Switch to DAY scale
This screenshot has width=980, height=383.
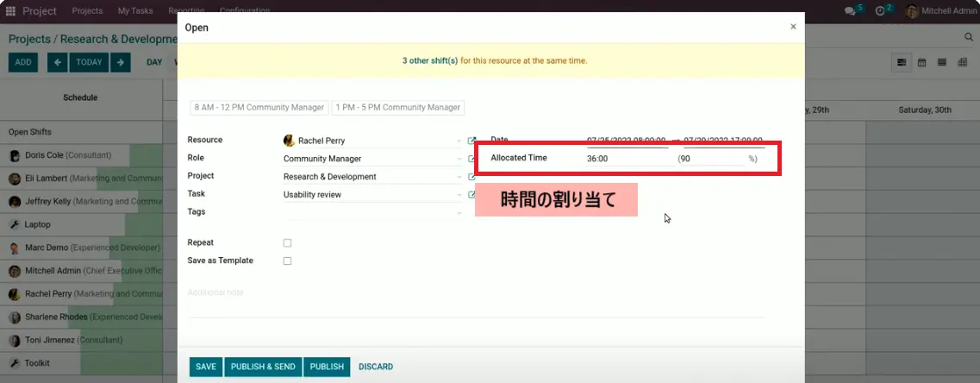pyautogui.click(x=154, y=62)
